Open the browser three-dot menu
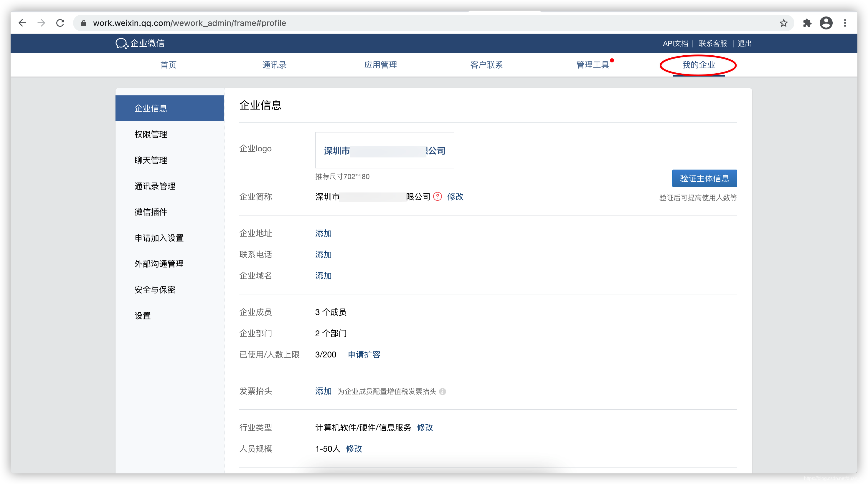The width and height of the screenshot is (868, 484). (x=845, y=23)
